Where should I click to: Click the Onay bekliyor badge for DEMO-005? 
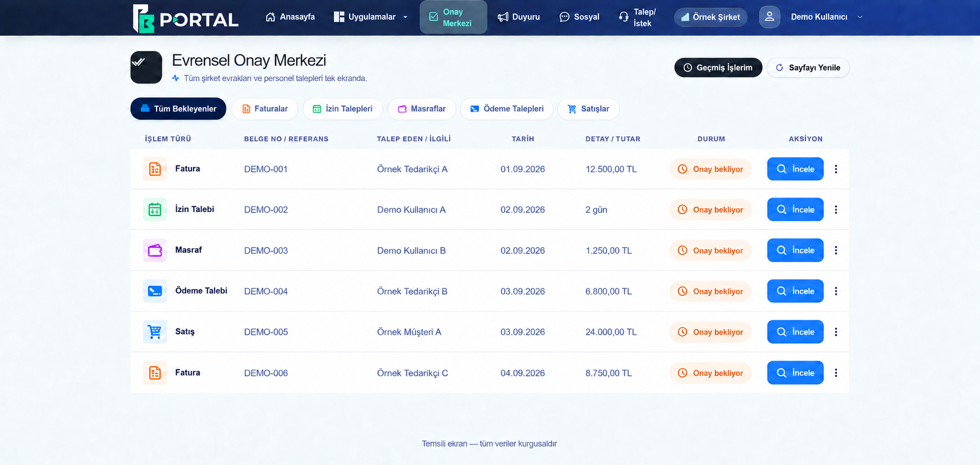[x=710, y=332]
